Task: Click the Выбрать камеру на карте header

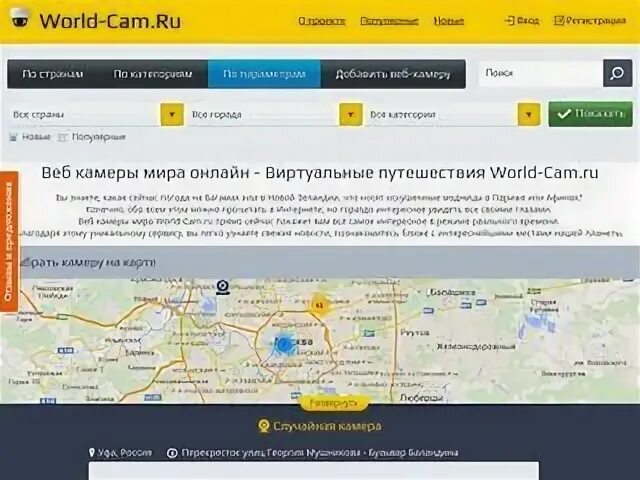Action: click(88, 262)
